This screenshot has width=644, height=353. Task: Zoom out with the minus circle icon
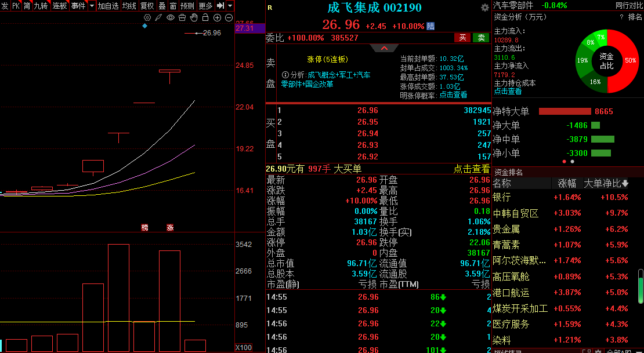229,17
